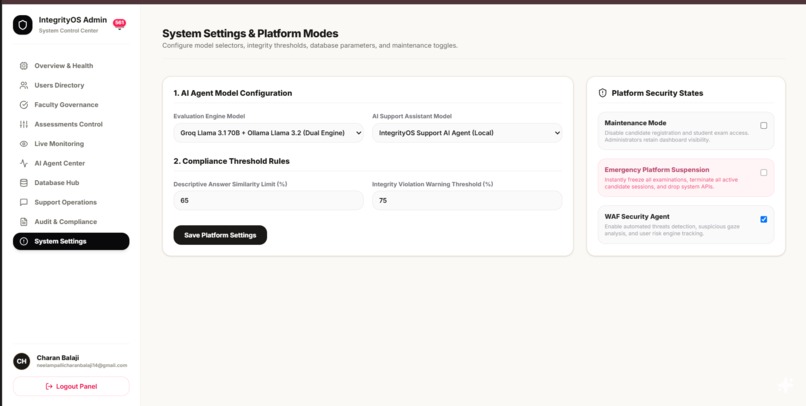Image resolution: width=806 pixels, height=406 pixels.
Task: Click the Emergency Platform Suspension label
Action: pyautogui.click(x=657, y=170)
